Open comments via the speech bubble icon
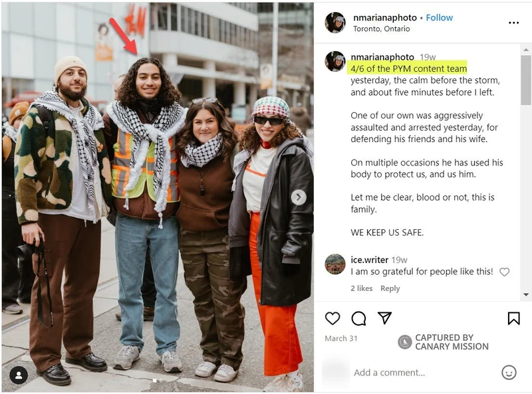This screenshot has width=532, height=394. [358, 318]
